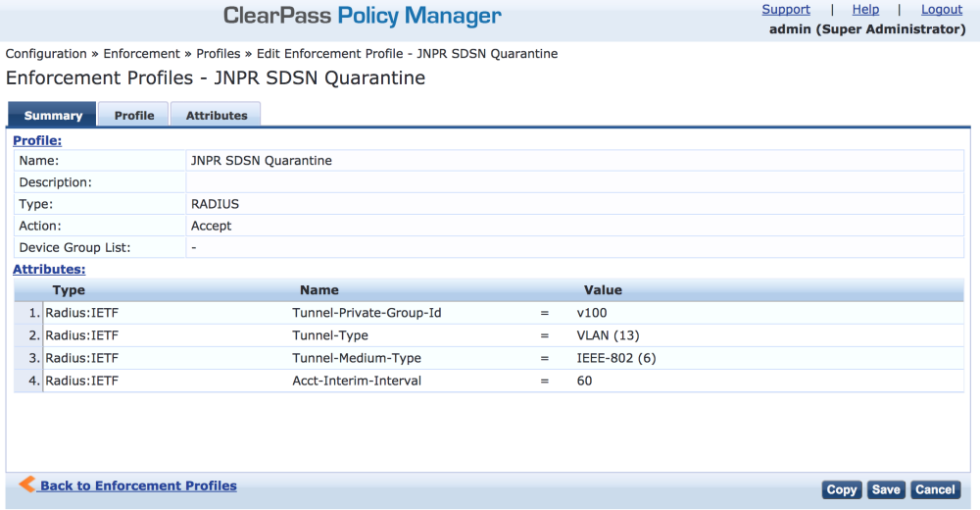Click the Value column header

tap(603, 290)
